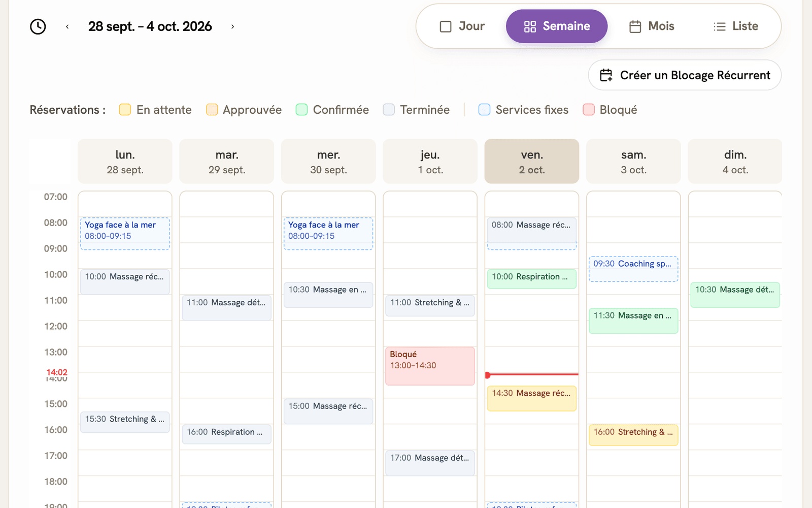Open Wednesday's 15:00 Massage réc... event

pos(328,411)
